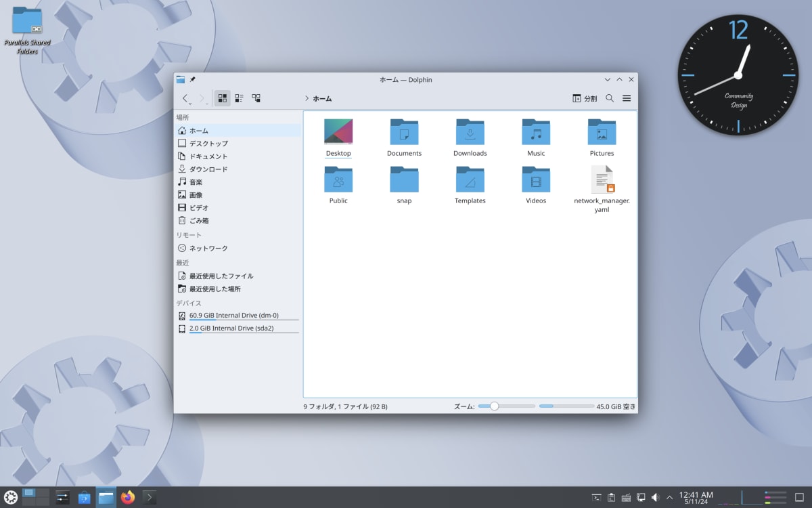Open ビデオ in the places sidebar
The height and width of the screenshot is (508, 812).
(x=238, y=208)
